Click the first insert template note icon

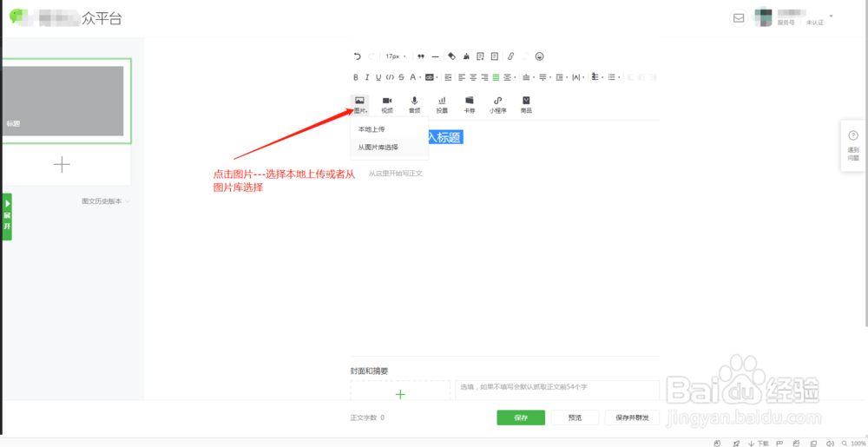pos(480,56)
